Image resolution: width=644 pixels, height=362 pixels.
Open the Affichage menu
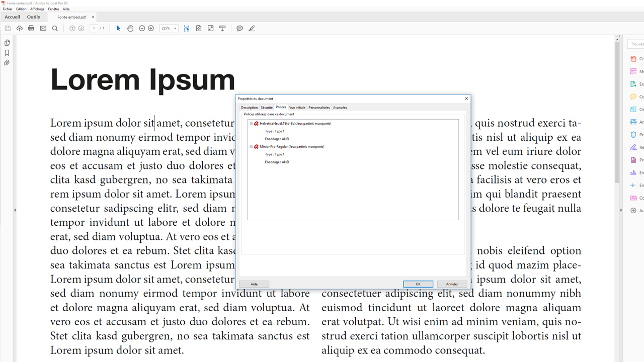point(37,9)
